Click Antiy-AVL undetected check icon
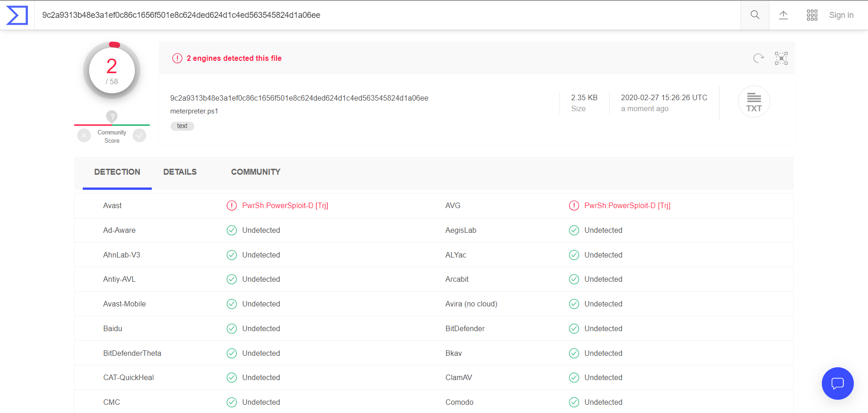 point(232,279)
